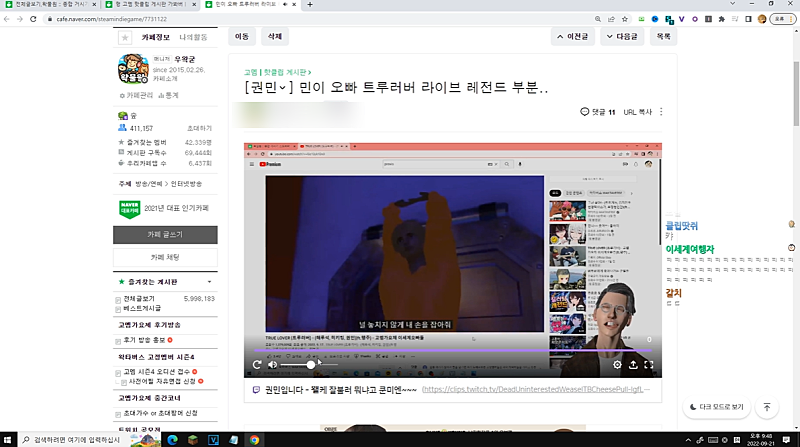
Task: Open Microsoft Edge from the taskbar
Action: (172, 439)
